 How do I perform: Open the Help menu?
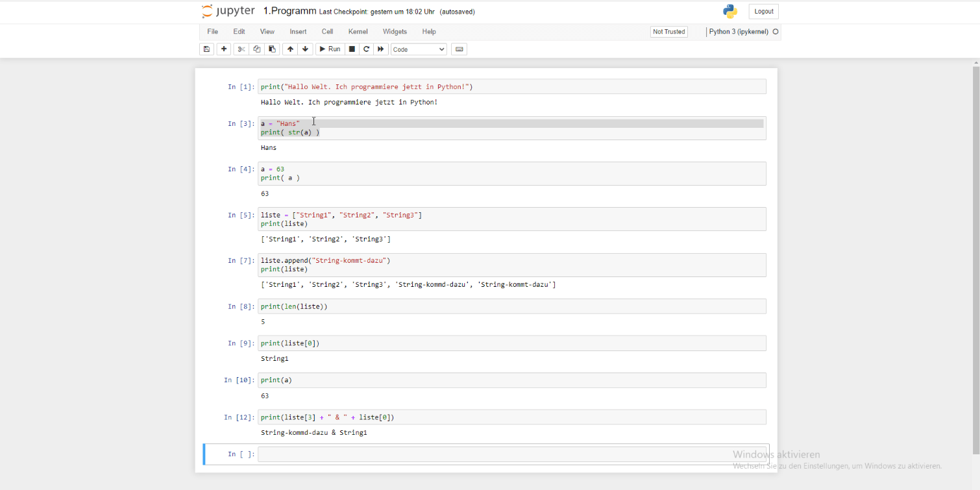coord(429,32)
